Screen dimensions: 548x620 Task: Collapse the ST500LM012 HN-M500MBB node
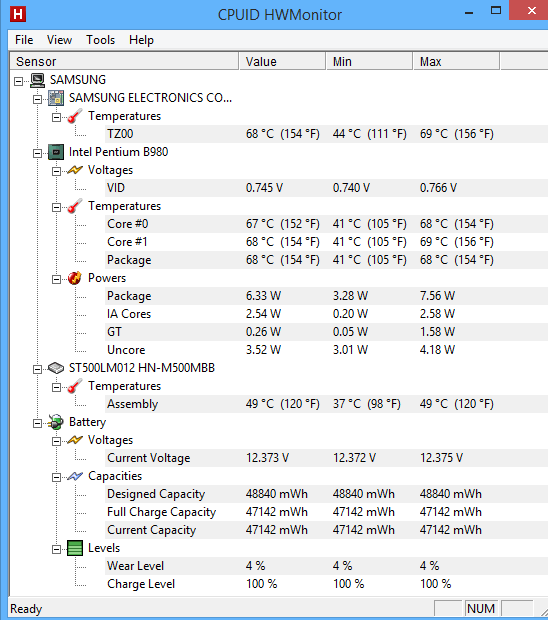37,369
